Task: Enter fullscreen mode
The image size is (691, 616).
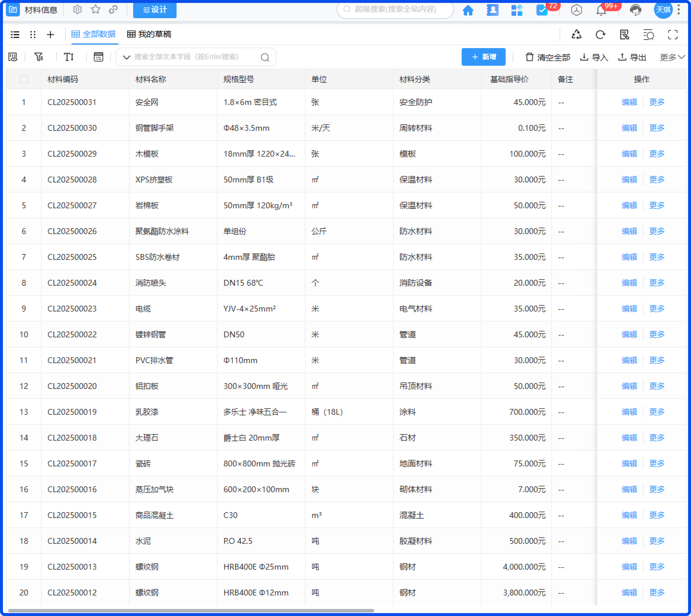Action: pos(673,35)
